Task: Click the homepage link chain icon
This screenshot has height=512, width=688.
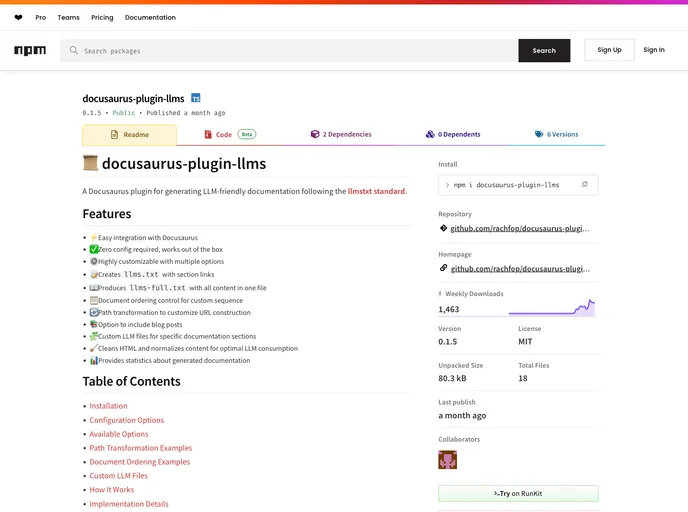Action: pos(443,268)
